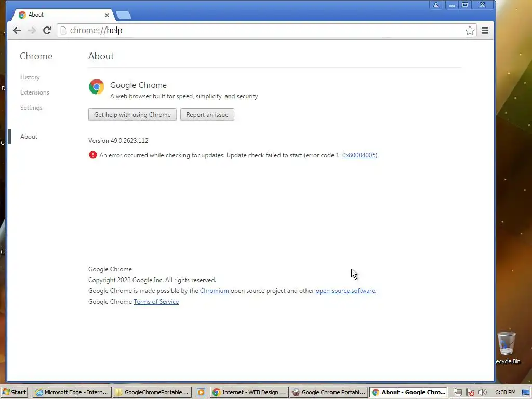Open the Chrome hamburger menu

(x=485, y=31)
